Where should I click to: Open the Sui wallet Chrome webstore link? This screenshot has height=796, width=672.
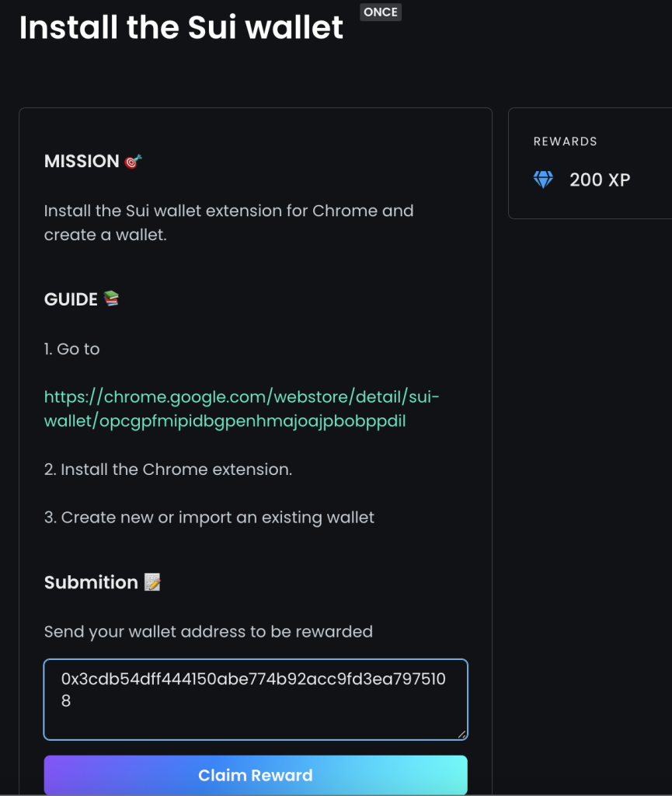pos(242,409)
